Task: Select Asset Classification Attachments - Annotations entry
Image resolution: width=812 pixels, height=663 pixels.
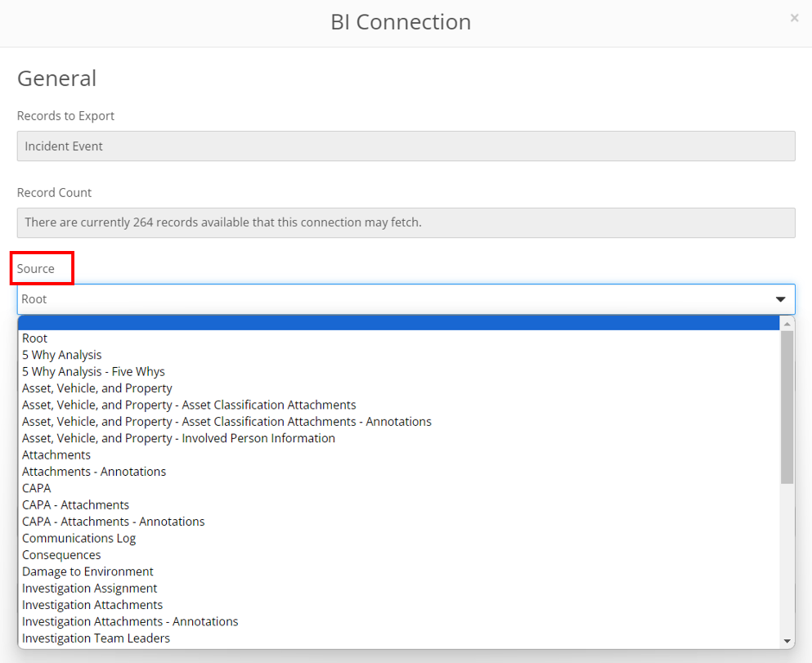Action: click(x=227, y=421)
